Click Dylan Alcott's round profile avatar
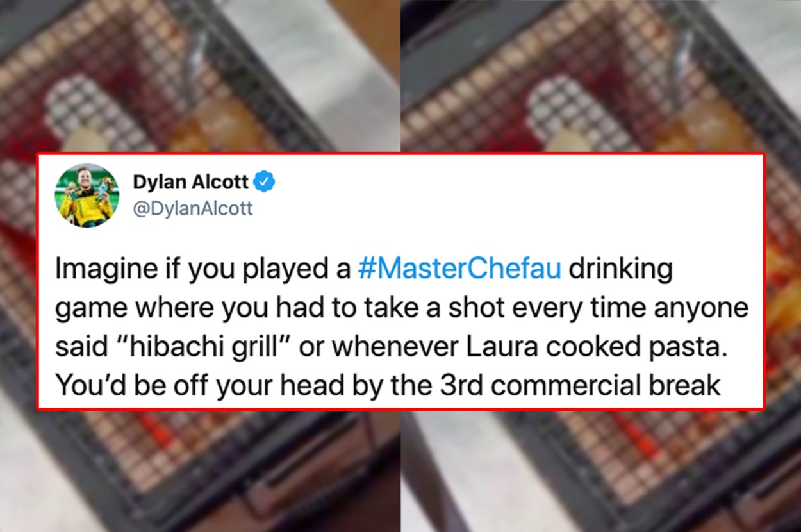 pyautogui.click(x=87, y=195)
